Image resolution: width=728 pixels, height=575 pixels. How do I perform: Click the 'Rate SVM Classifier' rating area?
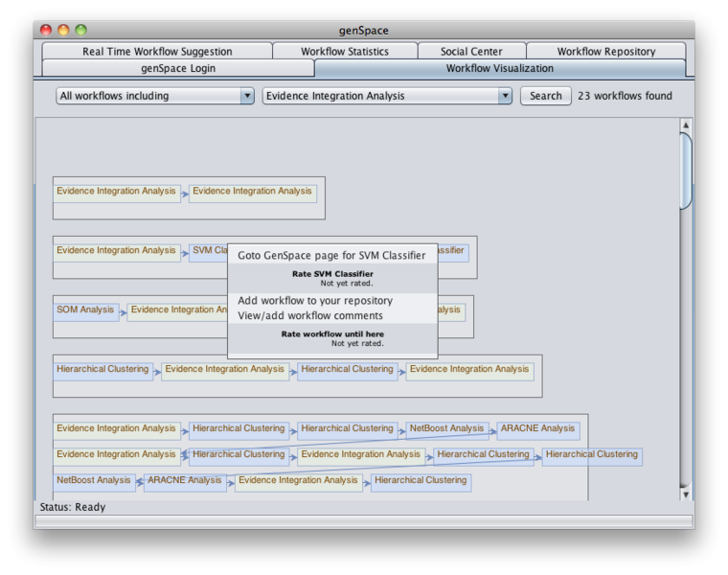(x=332, y=279)
